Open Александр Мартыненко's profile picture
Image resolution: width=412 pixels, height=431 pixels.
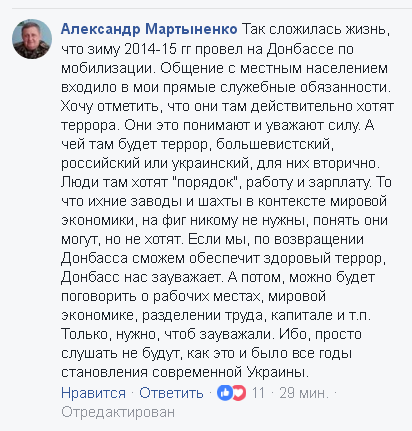tap(32, 39)
